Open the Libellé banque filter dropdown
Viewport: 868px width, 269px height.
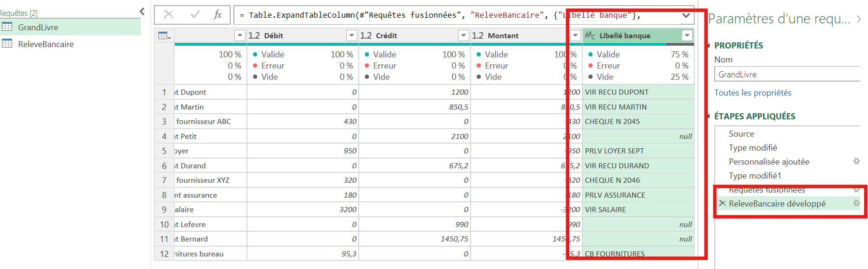[687, 35]
